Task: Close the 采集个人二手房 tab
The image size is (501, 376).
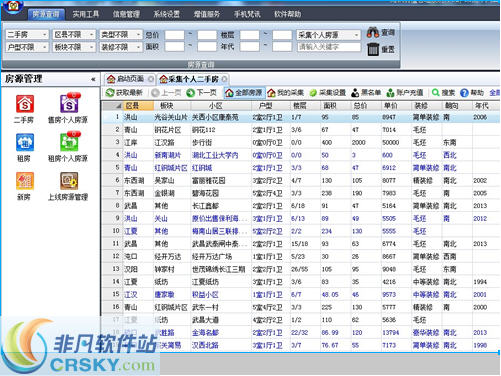Action: [224, 79]
